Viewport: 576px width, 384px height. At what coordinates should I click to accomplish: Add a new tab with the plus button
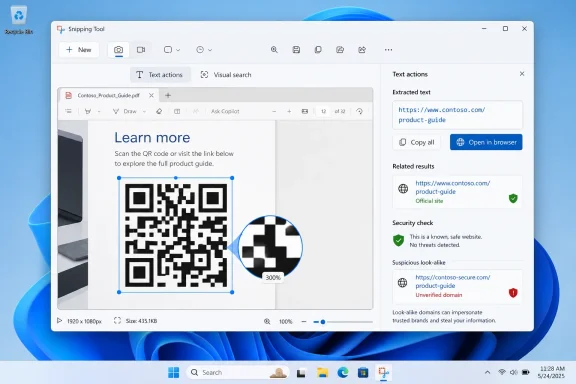(168, 96)
